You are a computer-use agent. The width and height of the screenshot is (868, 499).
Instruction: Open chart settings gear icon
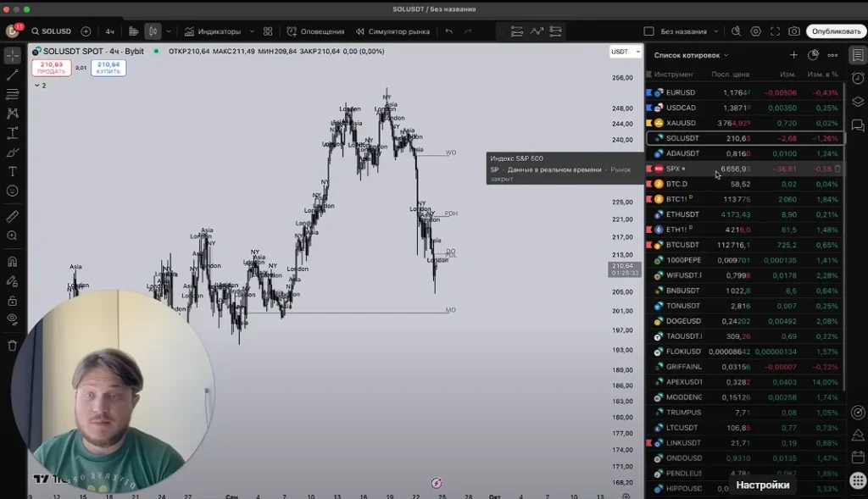(755, 31)
